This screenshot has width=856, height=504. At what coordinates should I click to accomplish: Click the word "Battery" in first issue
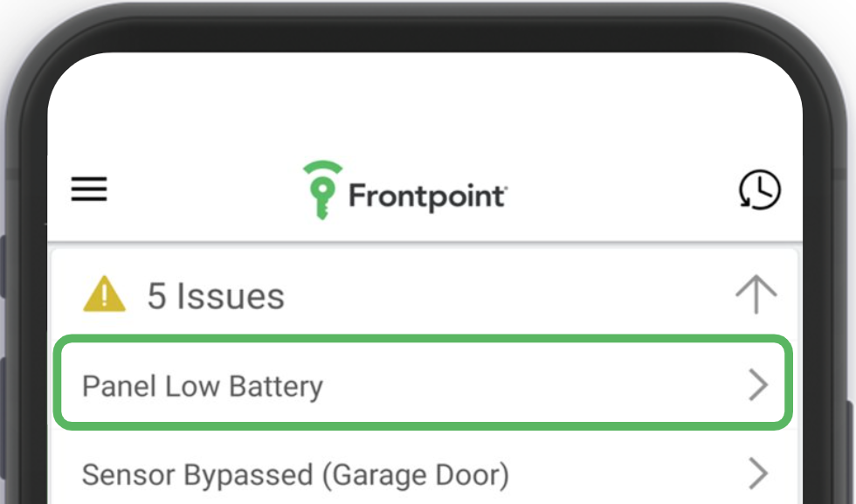276,386
